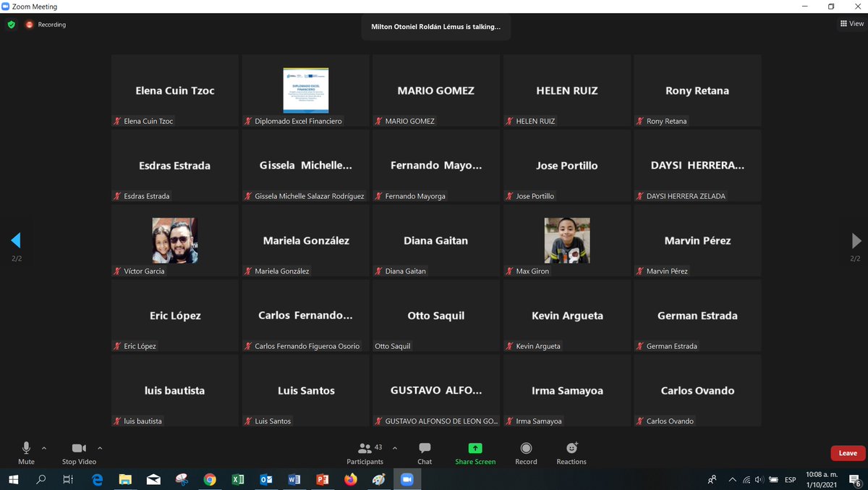Screen dimensions: 868x490
Task: Click the green Share Screen button
Action: (x=475, y=452)
